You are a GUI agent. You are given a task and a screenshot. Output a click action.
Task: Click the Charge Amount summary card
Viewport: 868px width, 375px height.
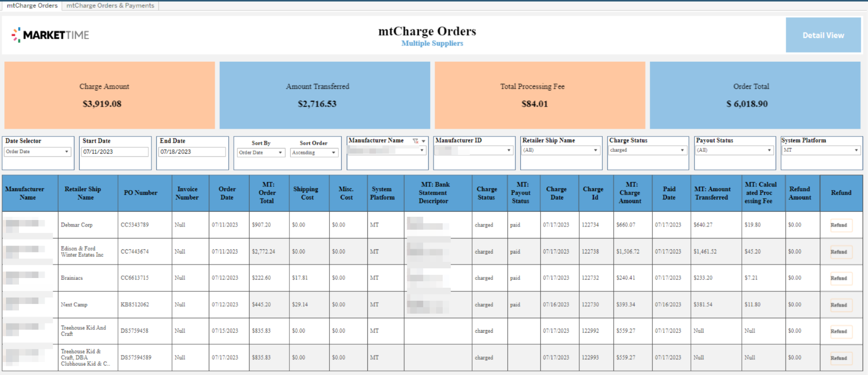(x=110, y=95)
